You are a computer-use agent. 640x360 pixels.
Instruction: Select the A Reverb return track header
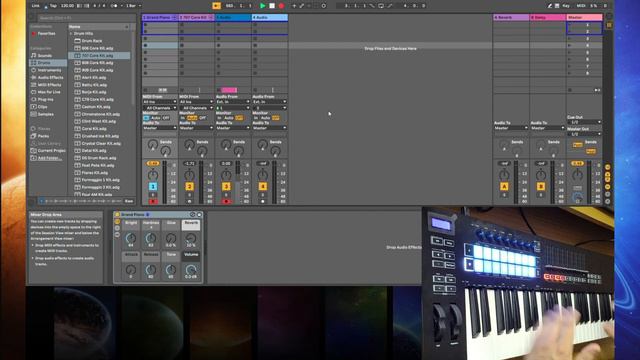(511, 18)
